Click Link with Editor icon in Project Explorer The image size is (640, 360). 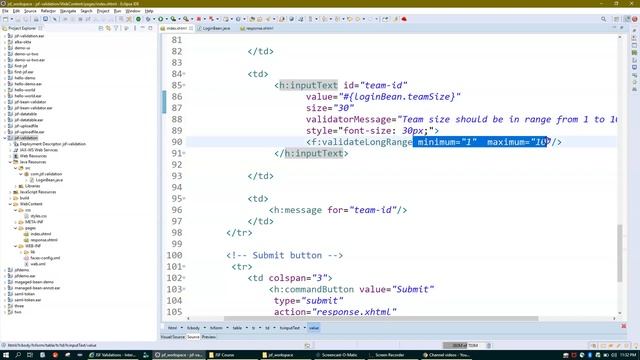point(108,28)
